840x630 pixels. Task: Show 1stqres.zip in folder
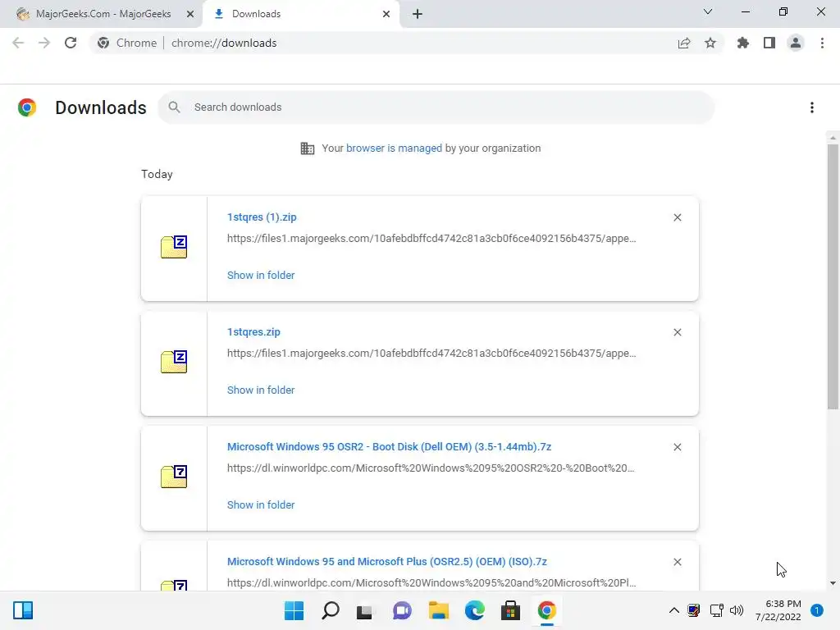(x=261, y=390)
